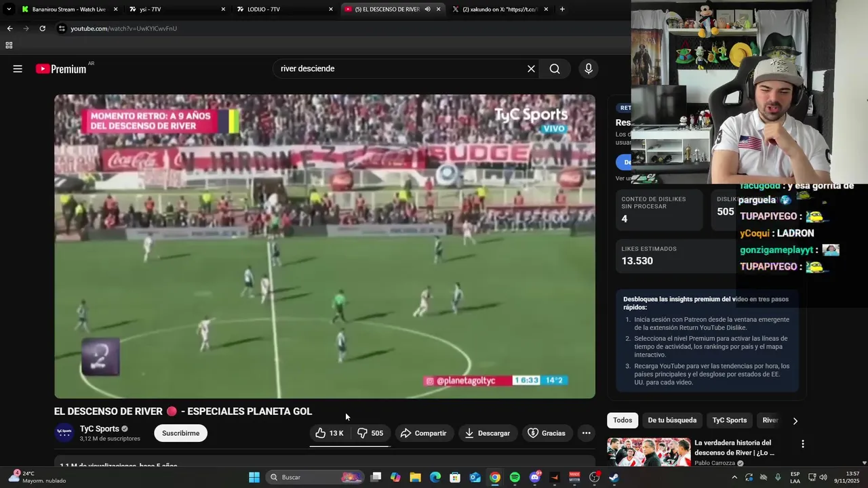Image resolution: width=868 pixels, height=488 pixels.
Task: Open TyC Sports channel avatar
Action: coord(64,432)
